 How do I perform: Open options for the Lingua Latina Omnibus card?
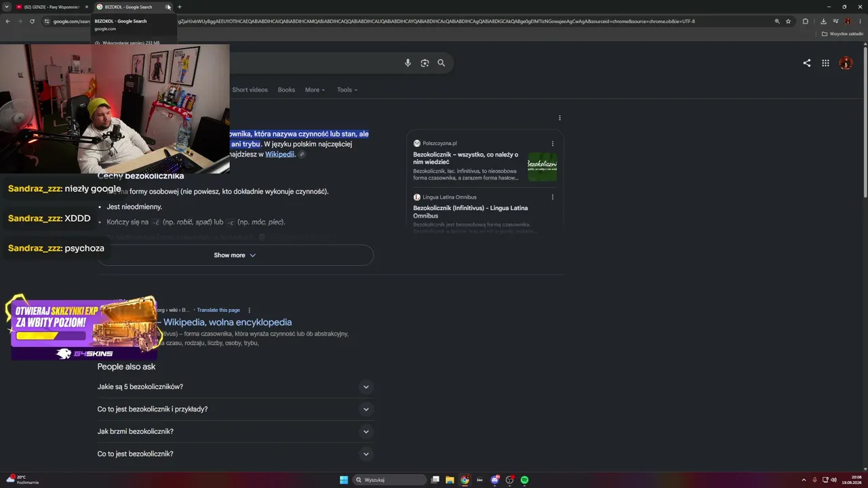(553, 197)
